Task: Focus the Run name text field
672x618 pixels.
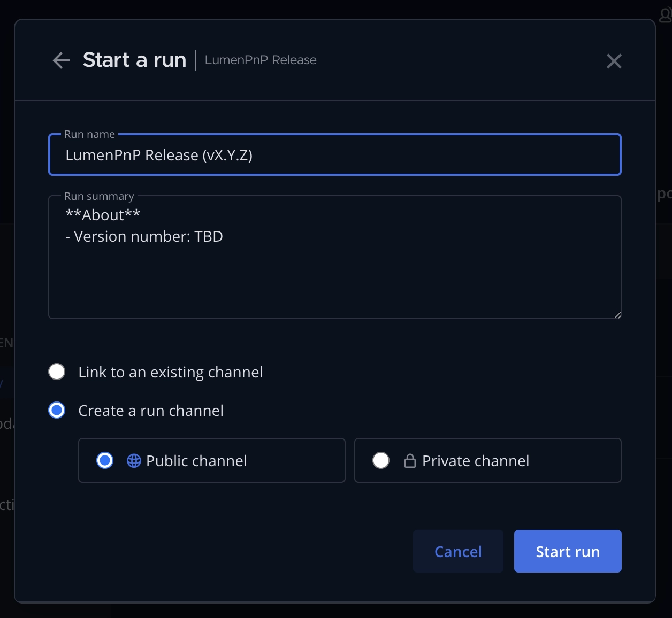Action: click(334, 155)
